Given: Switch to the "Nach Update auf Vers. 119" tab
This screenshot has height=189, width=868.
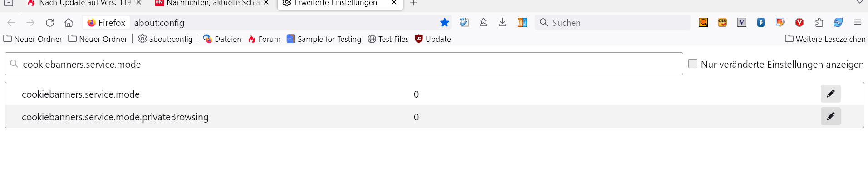Looking at the screenshot, I should (x=82, y=3).
